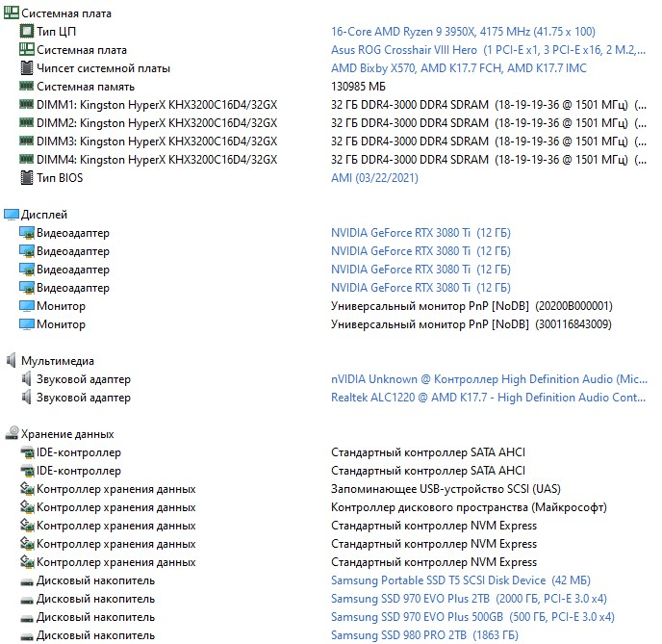
Task: Select the Чипсет системной платы label
Action: [103, 68]
